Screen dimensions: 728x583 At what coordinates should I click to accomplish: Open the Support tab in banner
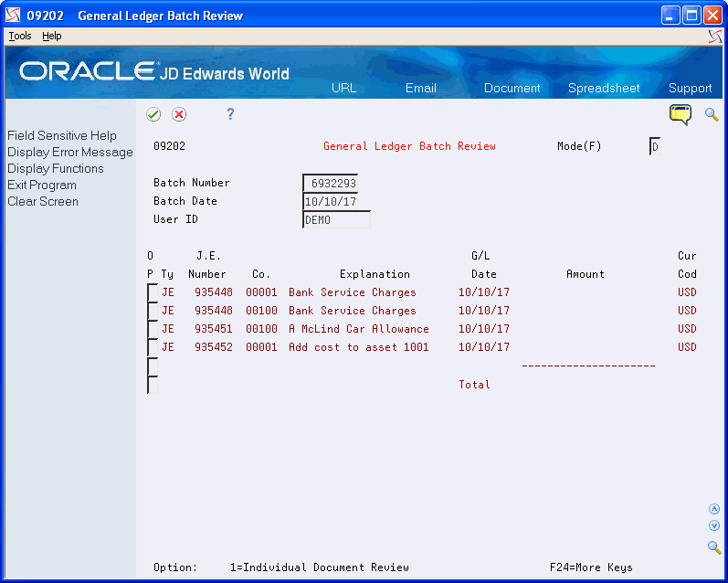point(690,88)
